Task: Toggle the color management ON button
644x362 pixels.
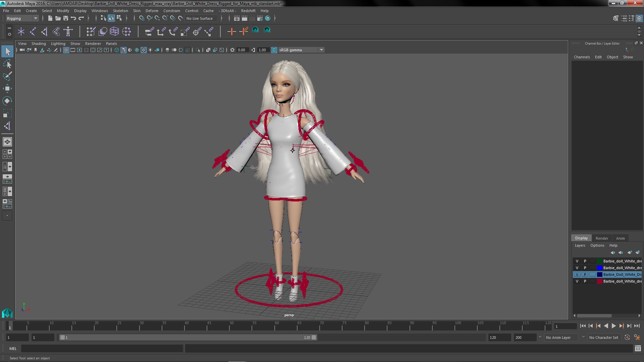Action: 274,50
